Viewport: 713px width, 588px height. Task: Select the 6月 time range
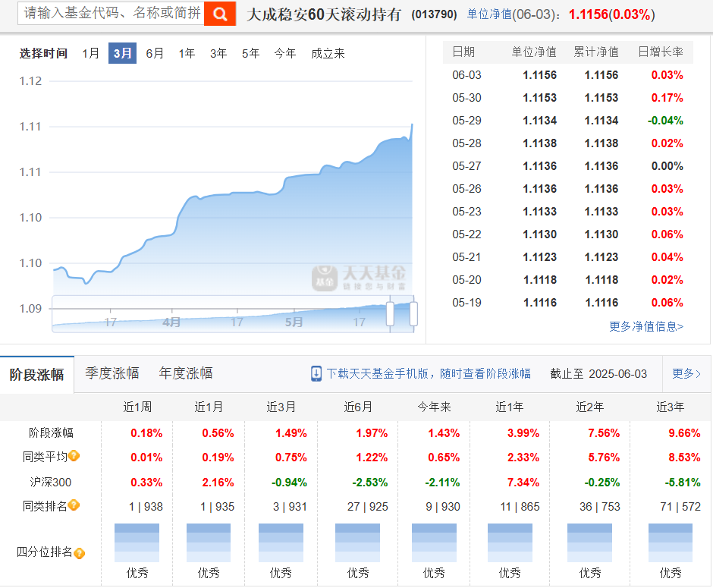click(x=155, y=53)
